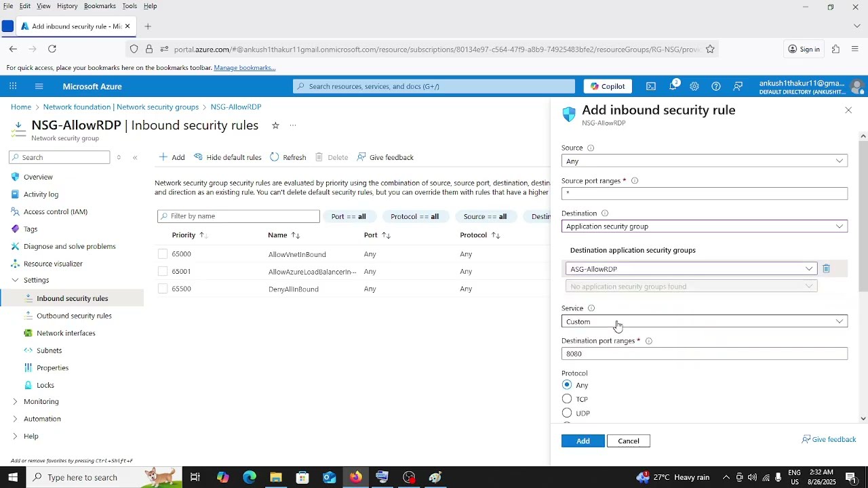868x488 pixels.
Task: Open Task View in the taskbar
Action: pos(195,477)
